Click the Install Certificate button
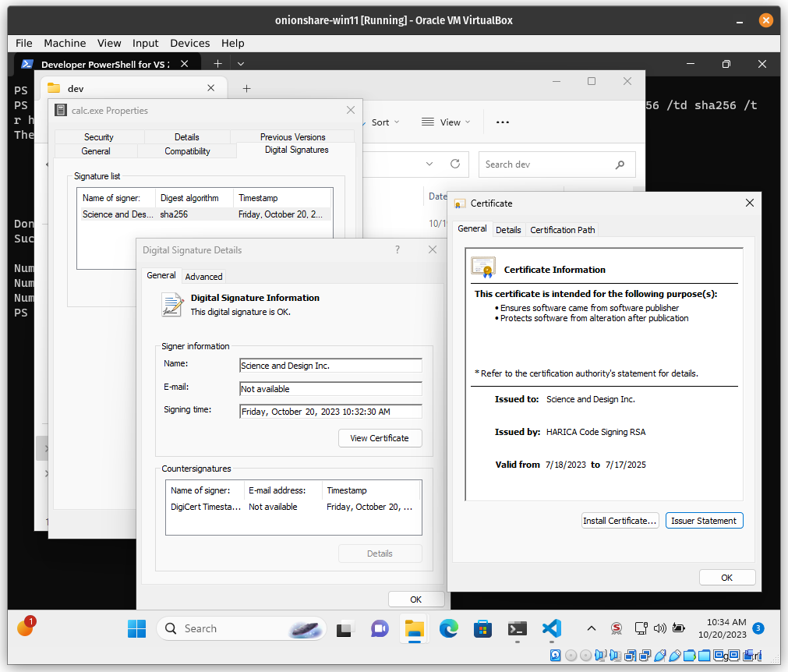This screenshot has width=788, height=672. tap(620, 520)
